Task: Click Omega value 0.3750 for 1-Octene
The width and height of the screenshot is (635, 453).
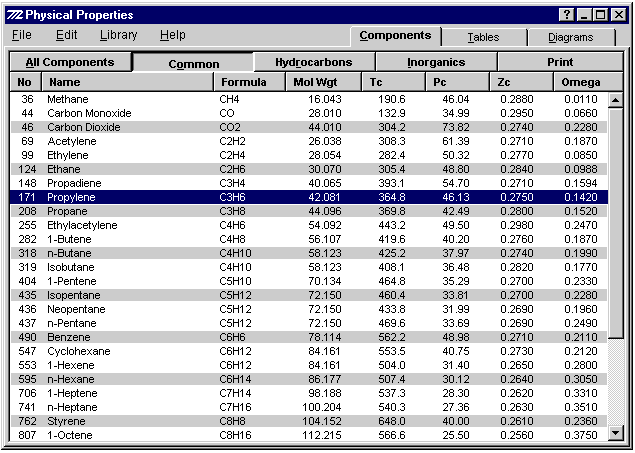Action: [581, 435]
